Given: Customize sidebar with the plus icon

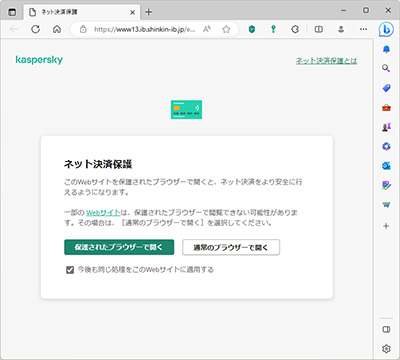Looking at the screenshot, I should coord(386,226).
